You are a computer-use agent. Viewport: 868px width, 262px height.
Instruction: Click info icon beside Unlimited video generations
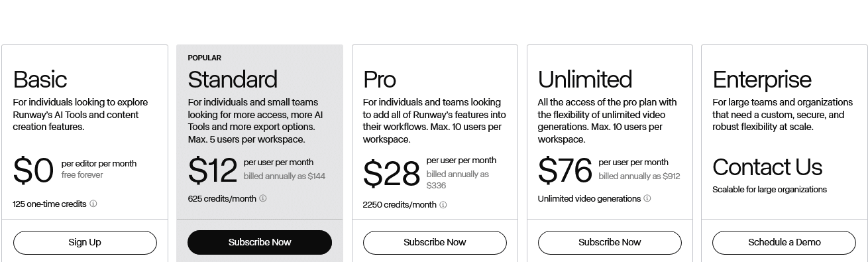pyautogui.click(x=647, y=198)
